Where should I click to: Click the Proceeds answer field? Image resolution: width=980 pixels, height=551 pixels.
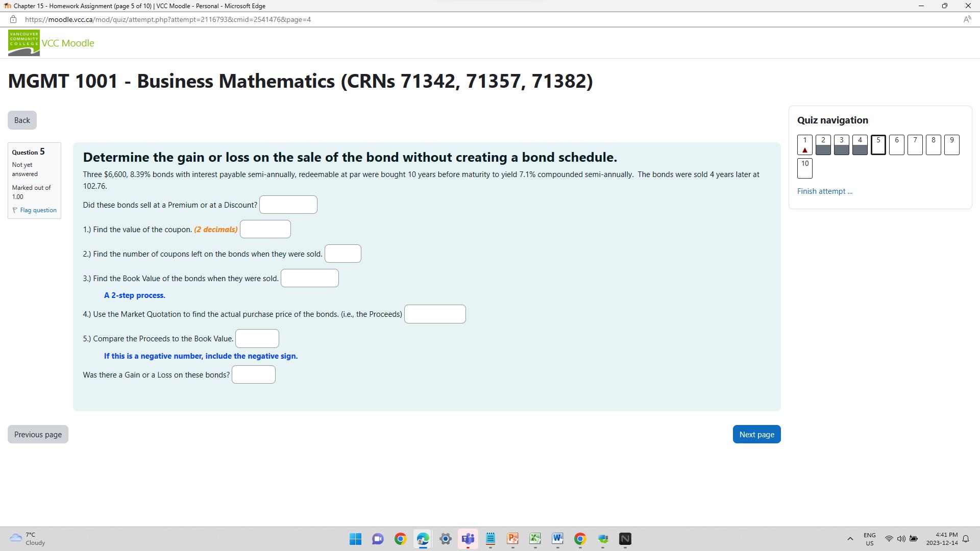[x=435, y=314]
